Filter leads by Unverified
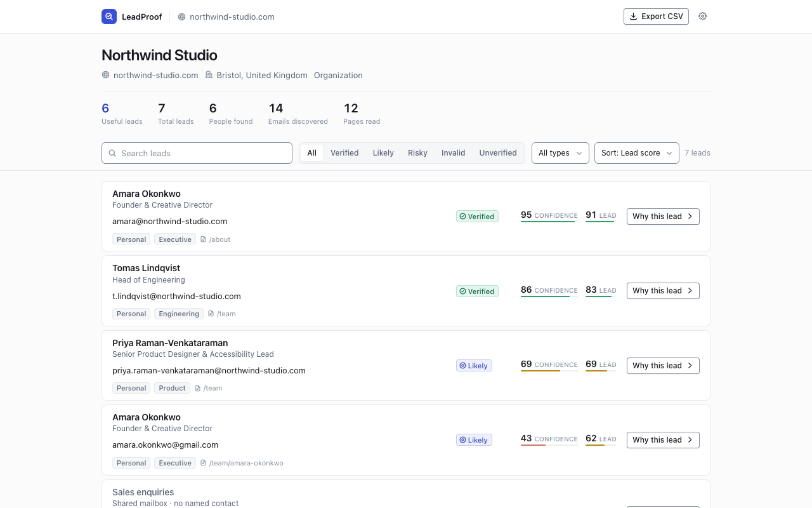Screen dimensions: 812x508 pos(498,153)
